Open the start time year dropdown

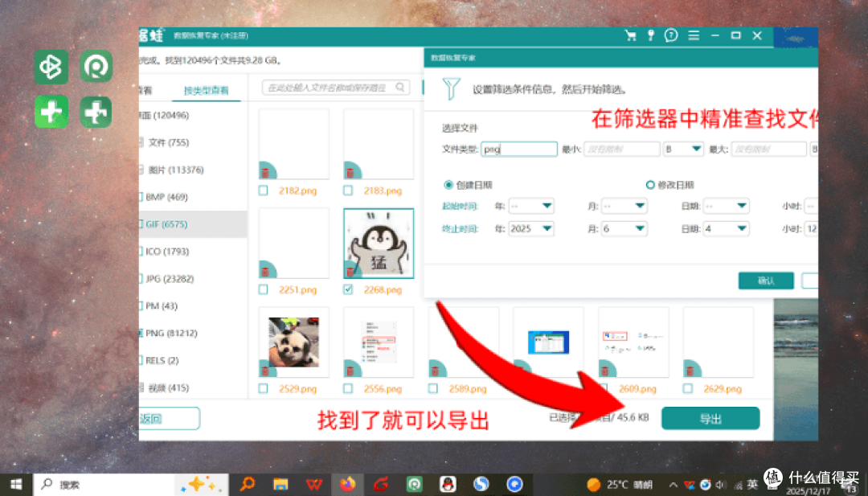(531, 206)
